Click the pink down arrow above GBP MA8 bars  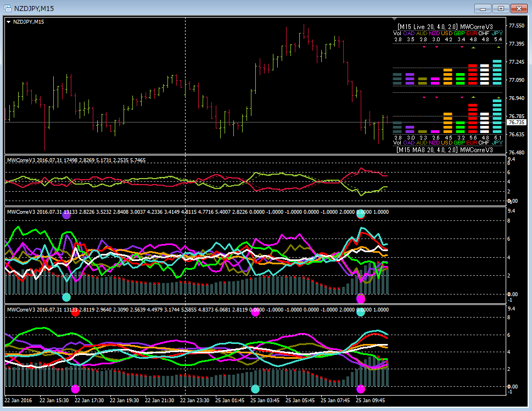click(461, 97)
